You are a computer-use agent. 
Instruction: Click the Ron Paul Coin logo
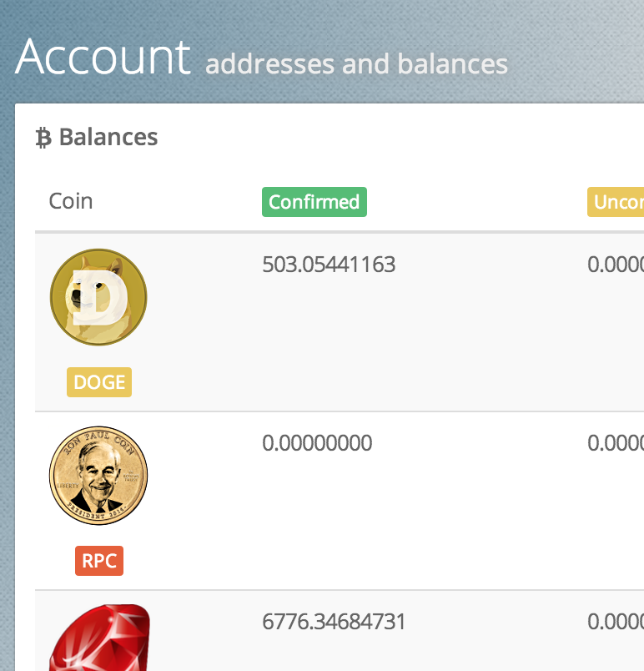click(x=98, y=476)
